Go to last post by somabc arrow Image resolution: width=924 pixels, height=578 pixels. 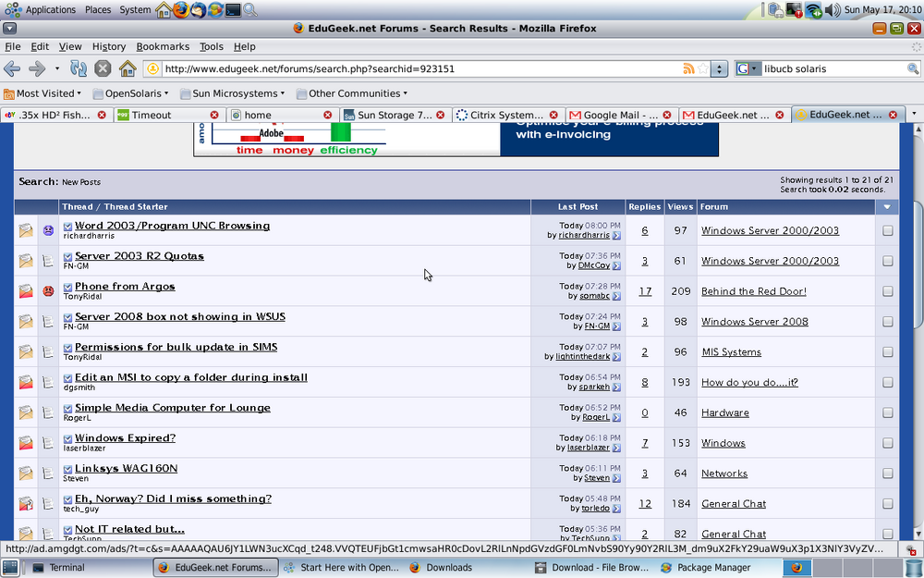[616, 296]
